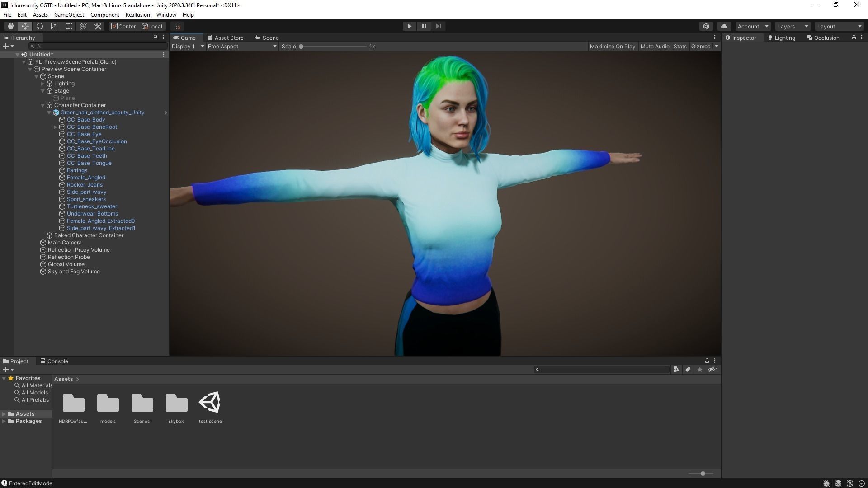This screenshot has width=868, height=488.
Task: Select the Rect Transform tool
Action: pos(69,26)
